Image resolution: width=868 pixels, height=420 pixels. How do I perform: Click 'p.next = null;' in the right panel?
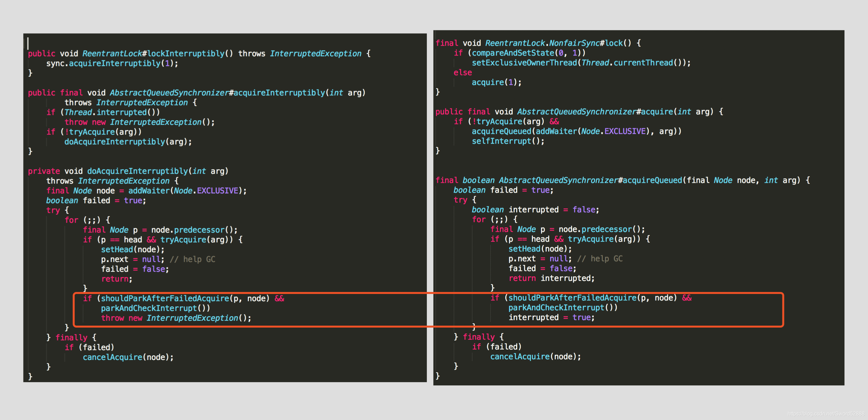[540, 259]
